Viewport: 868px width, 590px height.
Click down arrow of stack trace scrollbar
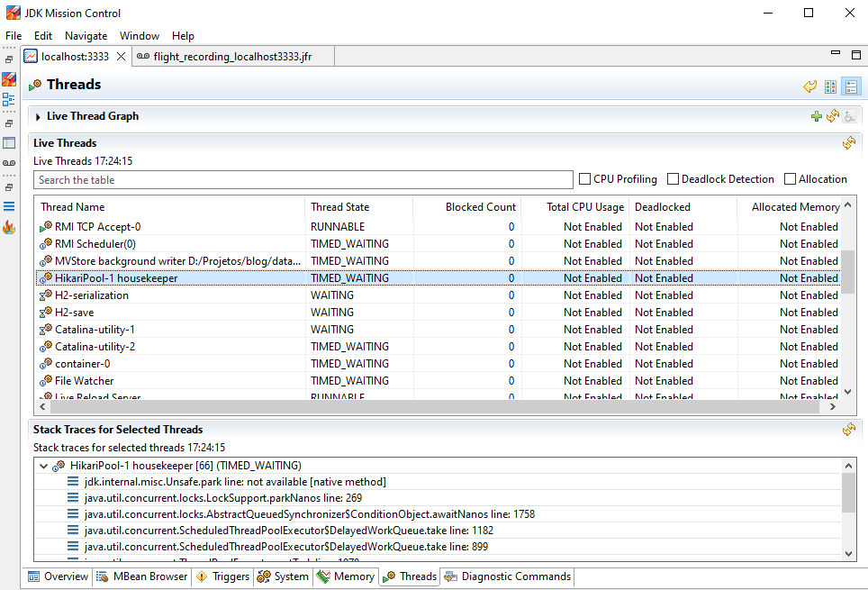coord(848,553)
